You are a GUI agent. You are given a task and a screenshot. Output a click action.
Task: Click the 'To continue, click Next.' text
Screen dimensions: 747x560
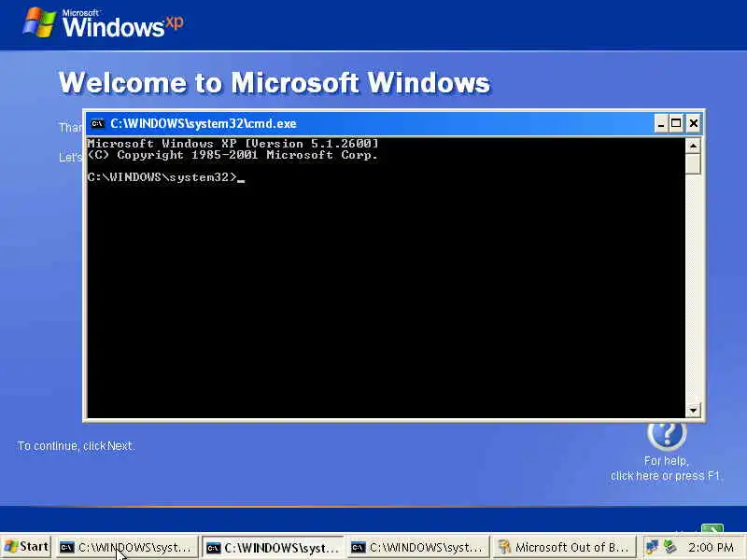coord(77,446)
